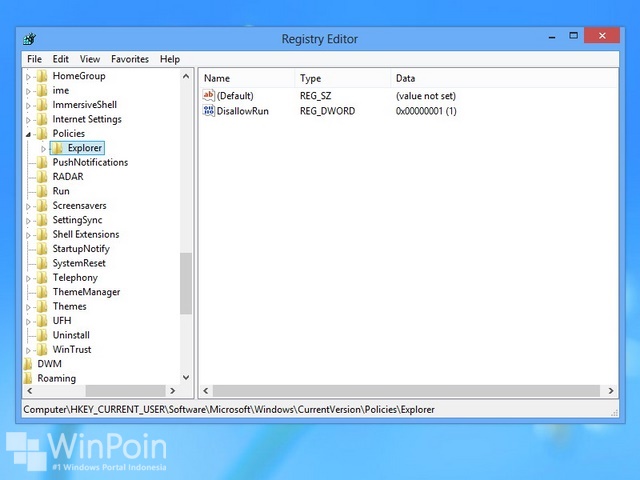Expand the UFH key
The image size is (640, 480).
pyautogui.click(x=28, y=321)
